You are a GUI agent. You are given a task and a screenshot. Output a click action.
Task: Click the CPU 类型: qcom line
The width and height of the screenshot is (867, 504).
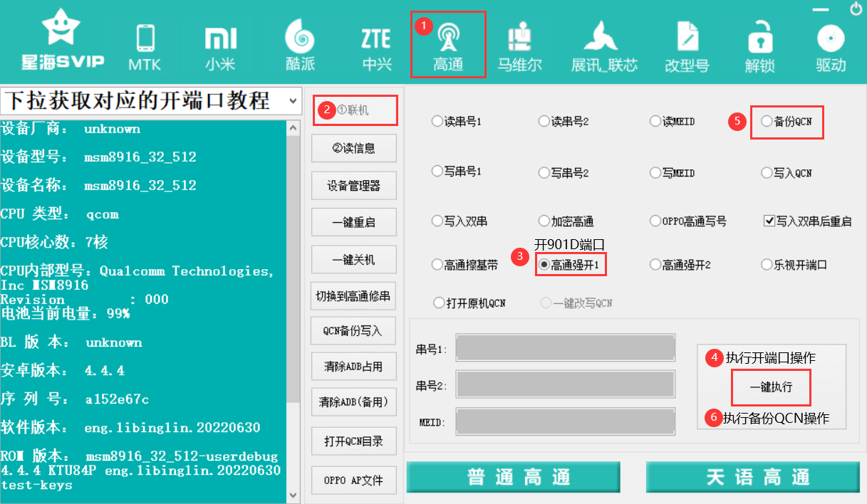click(x=60, y=214)
